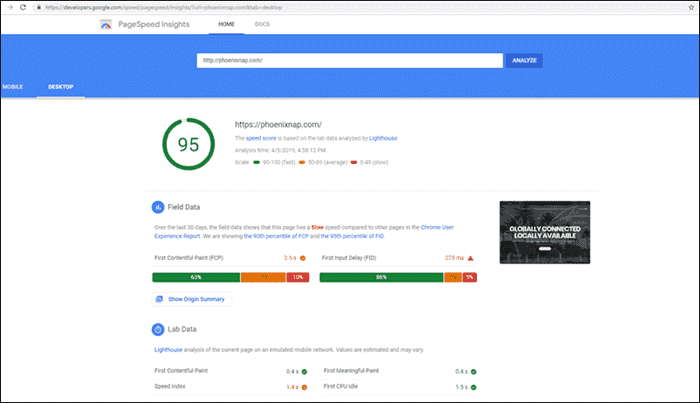700x403 pixels.
Task: Click the 2.5 s FCP value
Action: [290, 258]
